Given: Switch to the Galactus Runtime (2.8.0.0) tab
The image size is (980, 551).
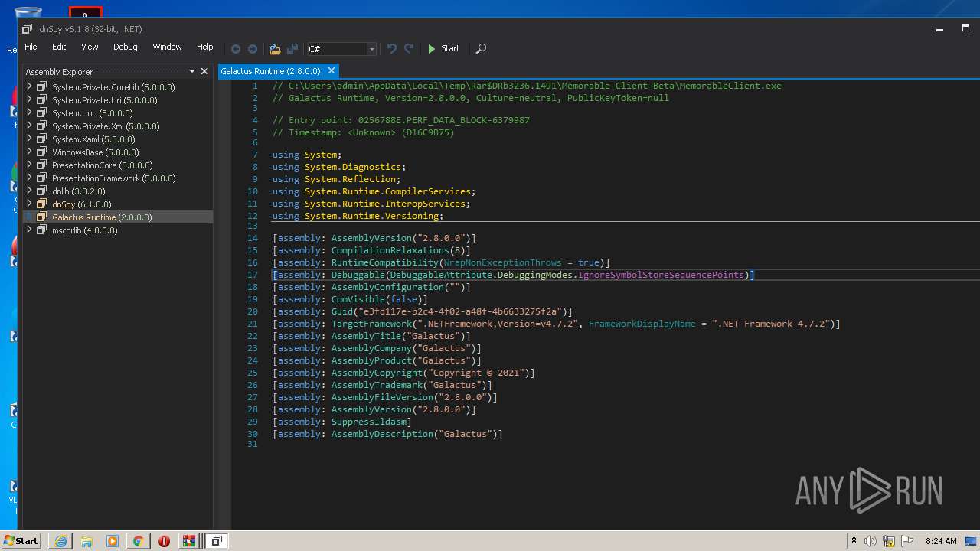Looking at the screenshot, I should (x=270, y=71).
